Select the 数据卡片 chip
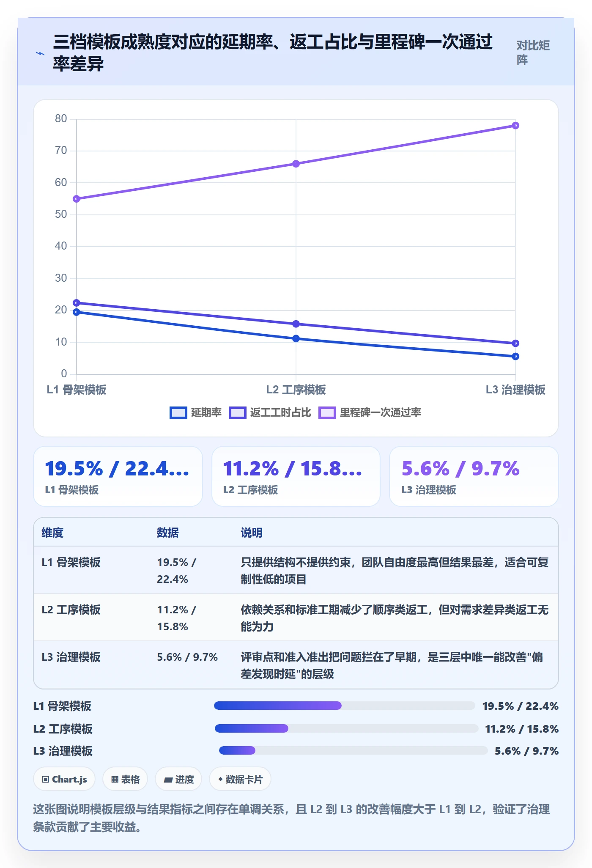This screenshot has height=868, width=592. click(240, 779)
